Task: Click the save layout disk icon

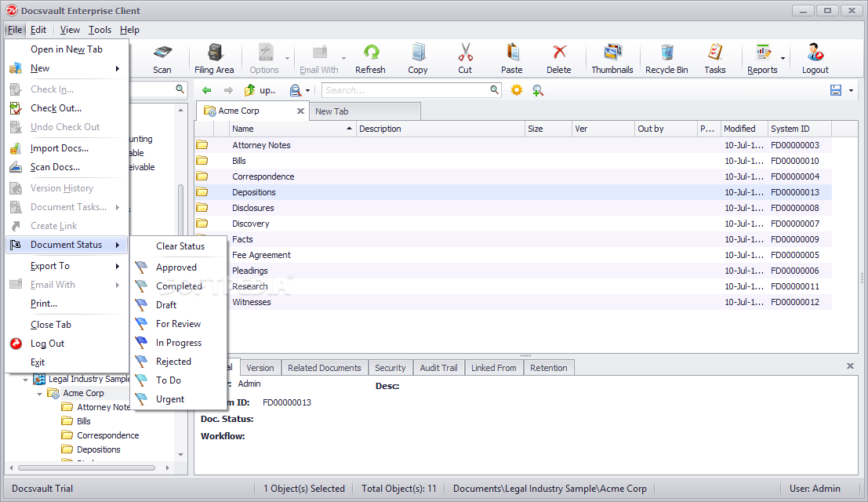Action: tap(836, 90)
